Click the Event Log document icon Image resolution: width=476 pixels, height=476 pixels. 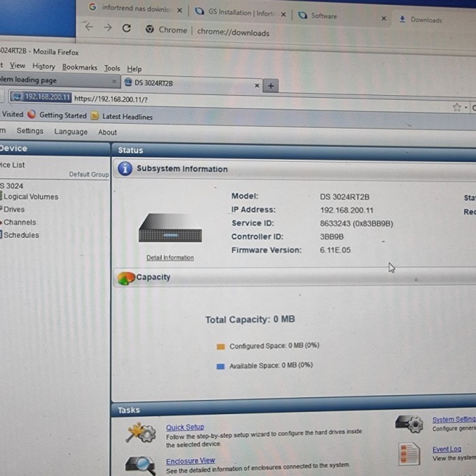coord(409,453)
